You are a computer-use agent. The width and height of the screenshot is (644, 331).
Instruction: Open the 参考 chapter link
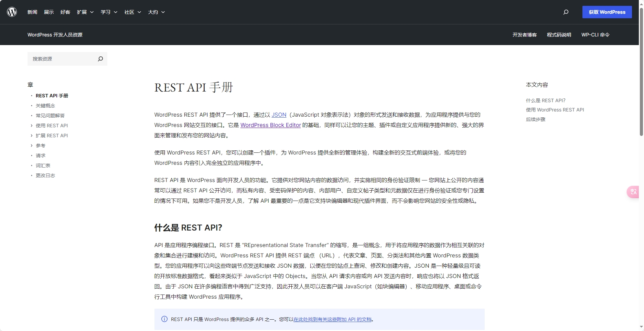coord(41,146)
